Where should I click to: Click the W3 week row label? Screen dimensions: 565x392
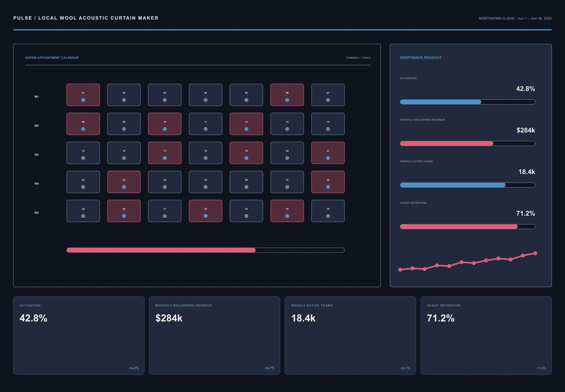(x=36, y=154)
